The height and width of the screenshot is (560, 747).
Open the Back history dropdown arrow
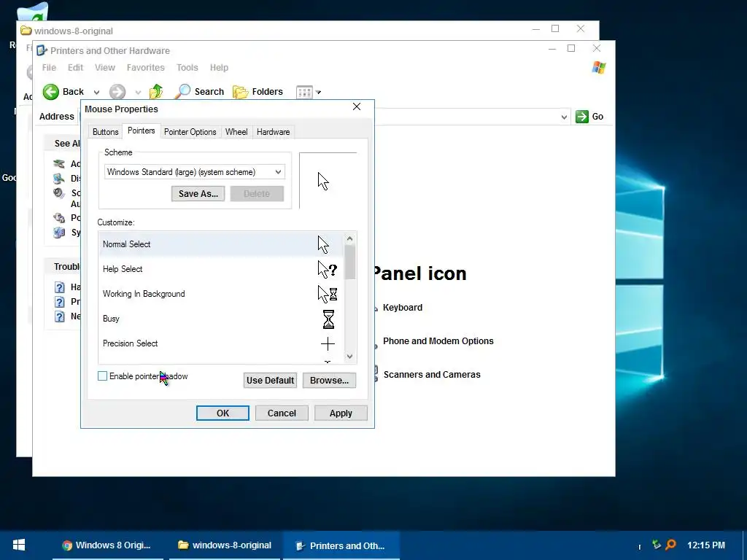point(97,93)
